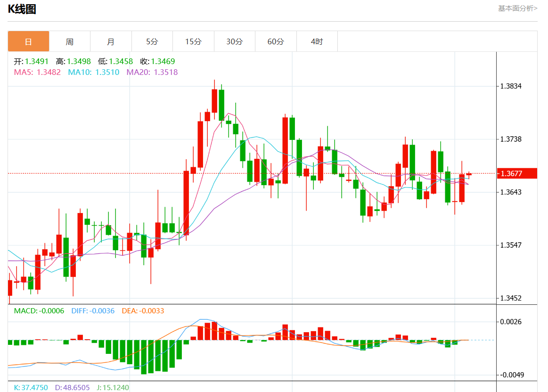The image size is (548, 392).
Task: Click the J: 15.1240 KDJ value
Action: [113, 387]
